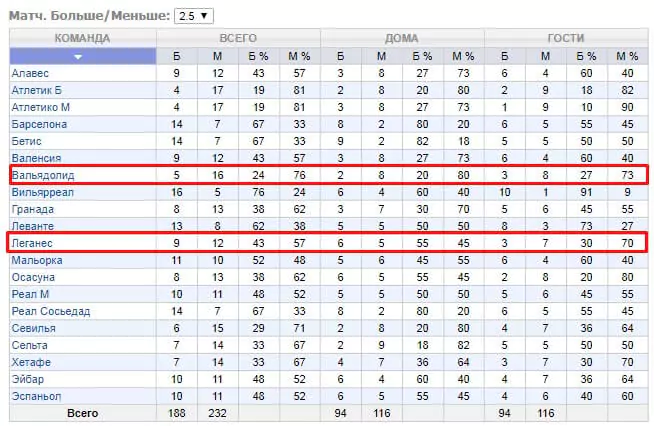Sort by the Б column under ВСЕГО

click(x=176, y=56)
